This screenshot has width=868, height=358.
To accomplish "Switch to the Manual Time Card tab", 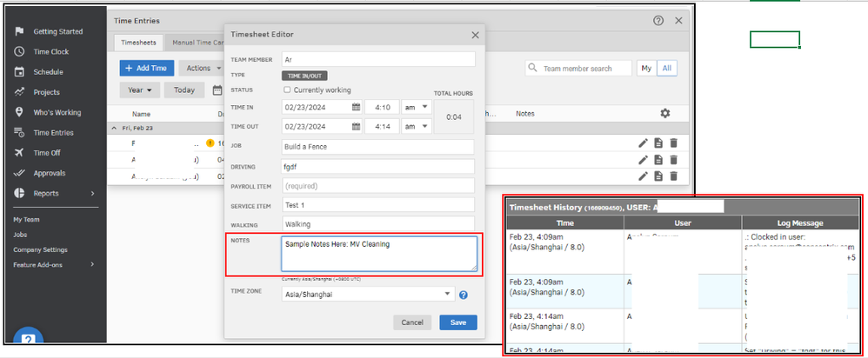I will click(x=197, y=42).
